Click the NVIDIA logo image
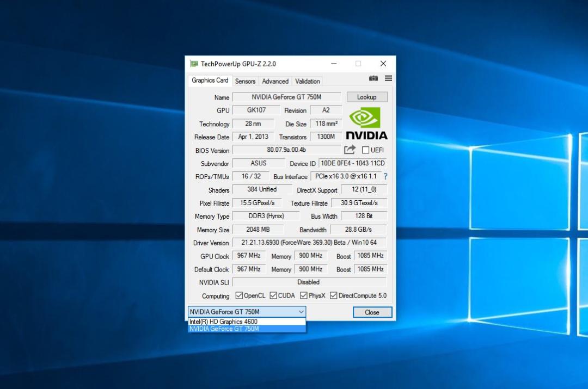This screenshot has width=588, height=389. tap(366, 124)
